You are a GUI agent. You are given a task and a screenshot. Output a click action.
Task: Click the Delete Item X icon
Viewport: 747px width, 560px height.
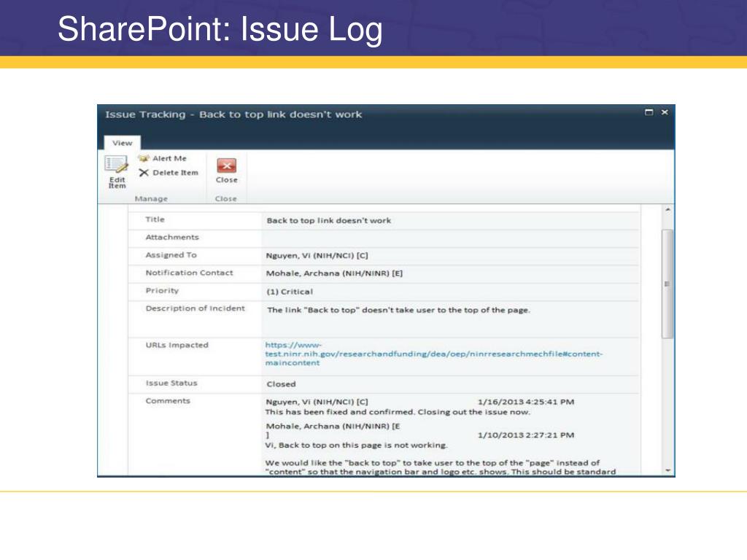pyautogui.click(x=144, y=172)
